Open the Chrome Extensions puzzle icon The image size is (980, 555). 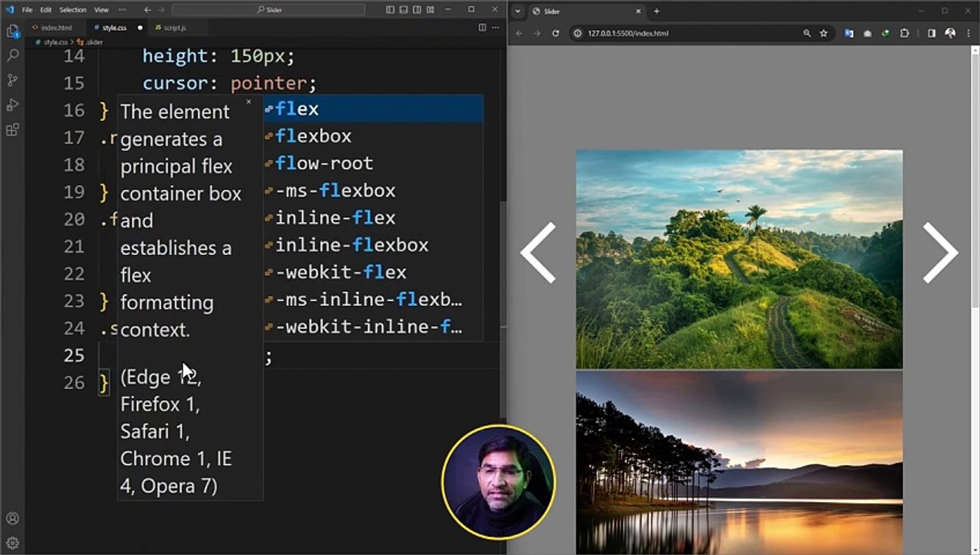904,33
